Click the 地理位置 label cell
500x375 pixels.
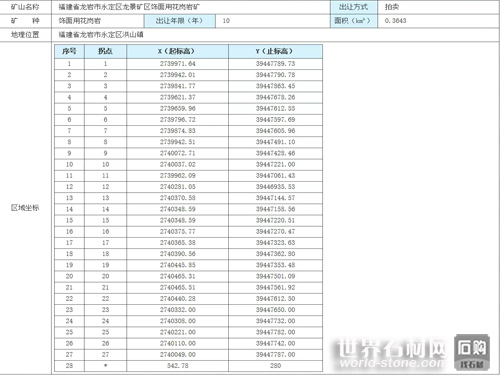coord(25,35)
